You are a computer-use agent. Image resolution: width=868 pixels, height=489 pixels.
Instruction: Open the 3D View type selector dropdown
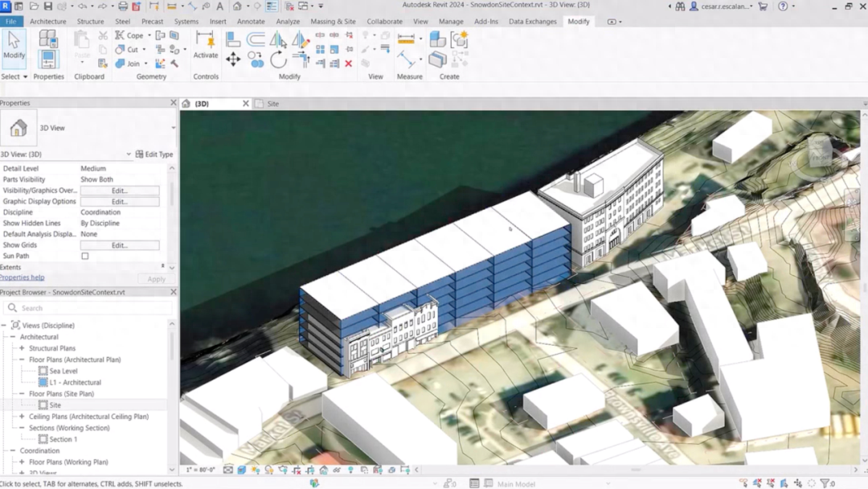tap(174, 128)
